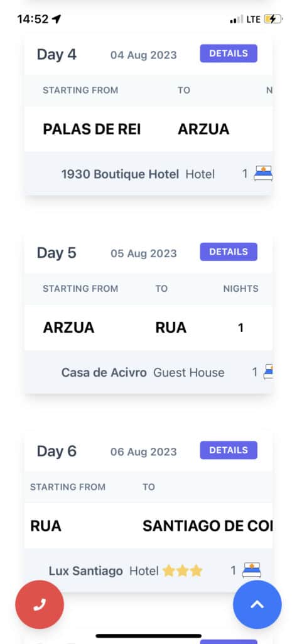This screenshot has height=644, width=297.
Task: Click the bed icon for 1930 Boutique Hotel
Action: click(262, 174)
